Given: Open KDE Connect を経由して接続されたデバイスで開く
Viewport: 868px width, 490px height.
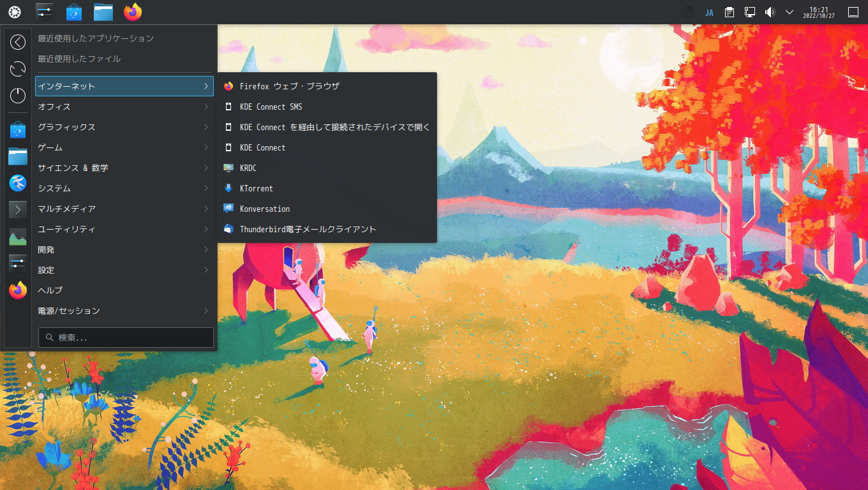Looking at the screenshot, I should (x=327, y=127).
